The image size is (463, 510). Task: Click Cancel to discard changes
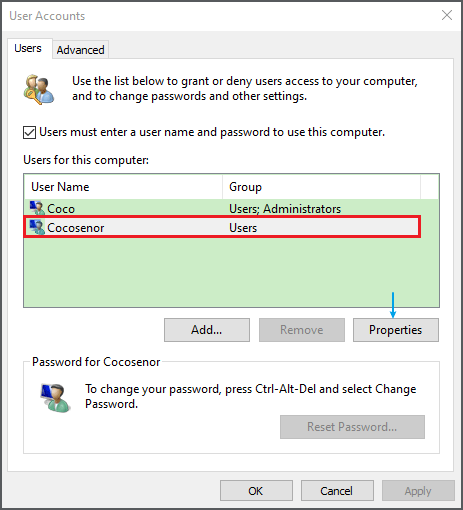(337, 491)
